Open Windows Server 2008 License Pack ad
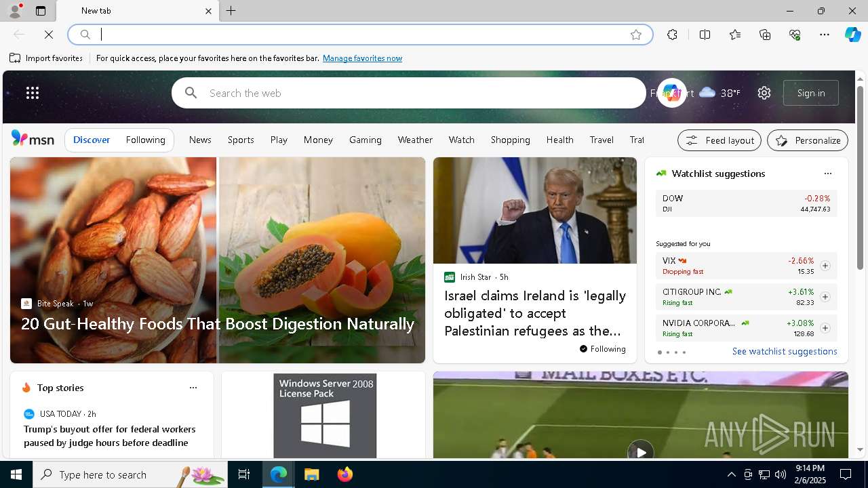The image size is (868, 488). [325, 416]
